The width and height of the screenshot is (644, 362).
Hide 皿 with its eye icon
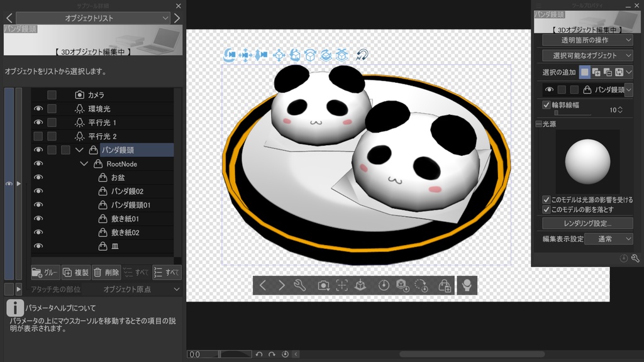click(x=38, y=246)
